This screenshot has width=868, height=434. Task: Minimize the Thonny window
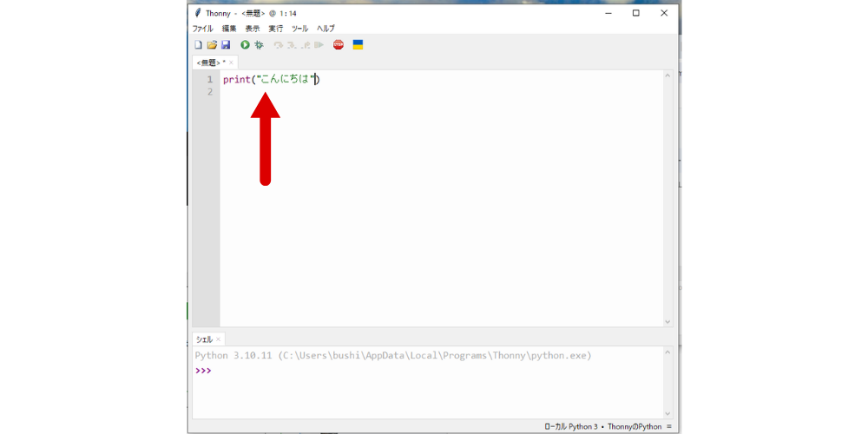(608, 13)
